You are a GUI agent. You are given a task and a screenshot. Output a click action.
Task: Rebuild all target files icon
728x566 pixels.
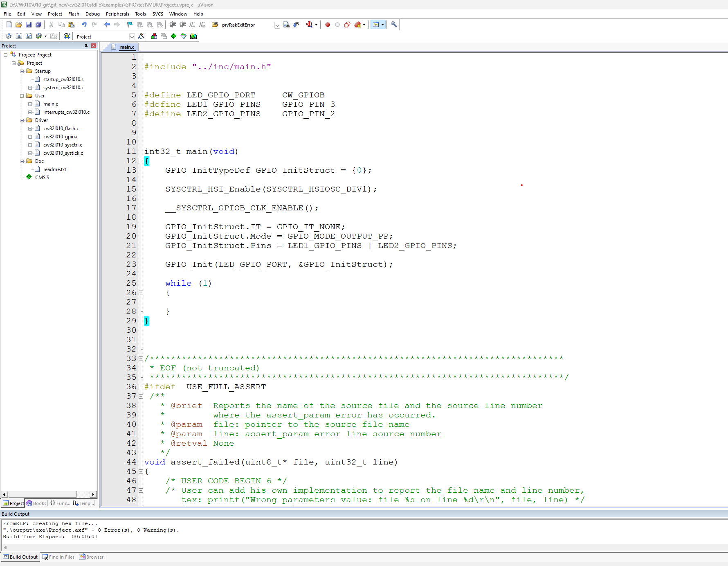coord(29,36)
